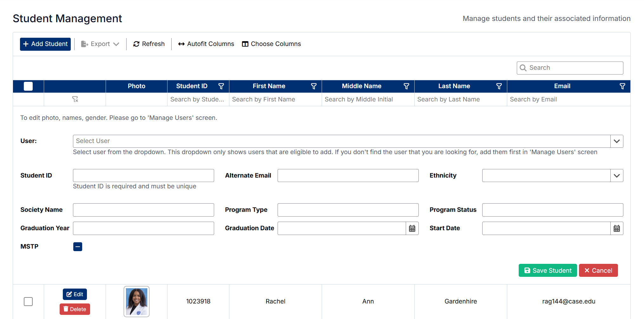The image size is (644, 319).
Task: Click the Student ID column filter icon
Action: 221,86
